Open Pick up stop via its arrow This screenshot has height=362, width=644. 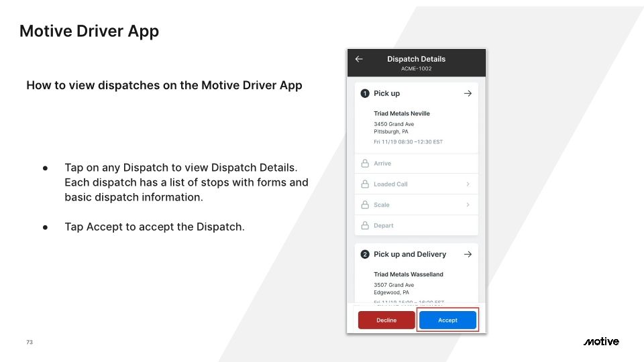pos(468,94)
